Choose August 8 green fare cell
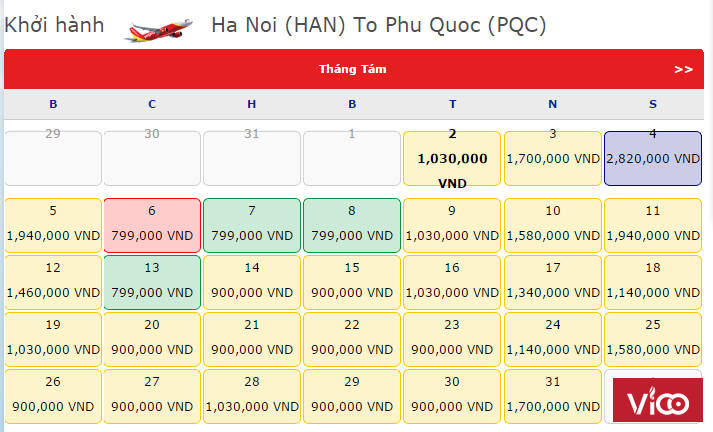 352,225
